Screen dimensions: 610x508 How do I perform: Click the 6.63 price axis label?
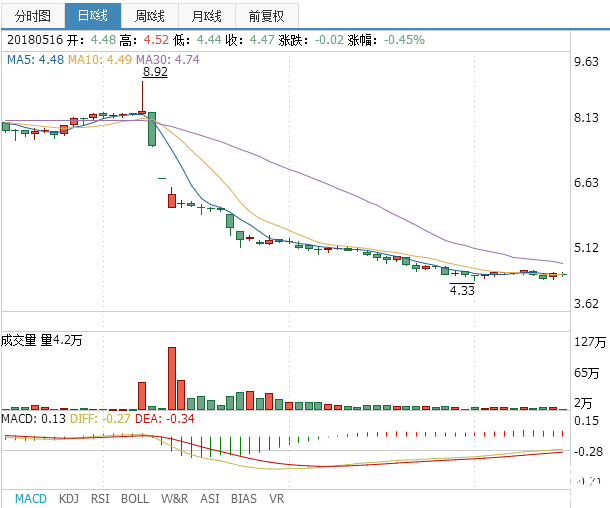586,182
